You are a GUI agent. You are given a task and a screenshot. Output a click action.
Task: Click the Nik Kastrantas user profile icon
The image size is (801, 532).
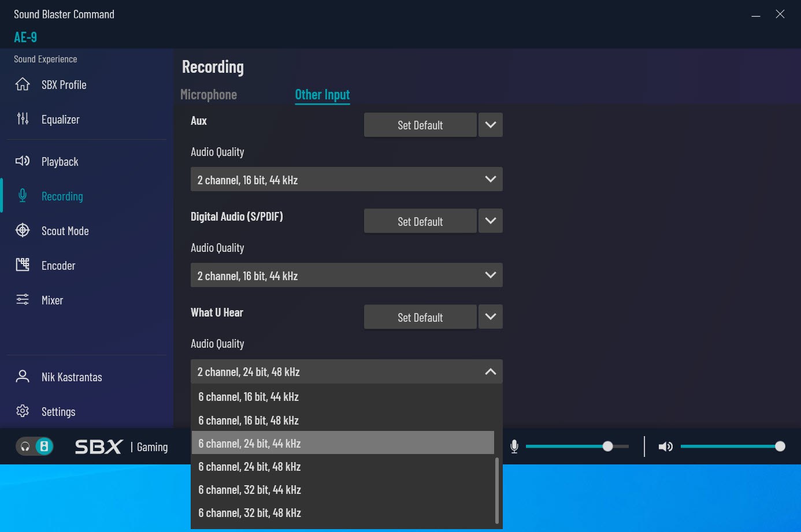coord(23,377)
